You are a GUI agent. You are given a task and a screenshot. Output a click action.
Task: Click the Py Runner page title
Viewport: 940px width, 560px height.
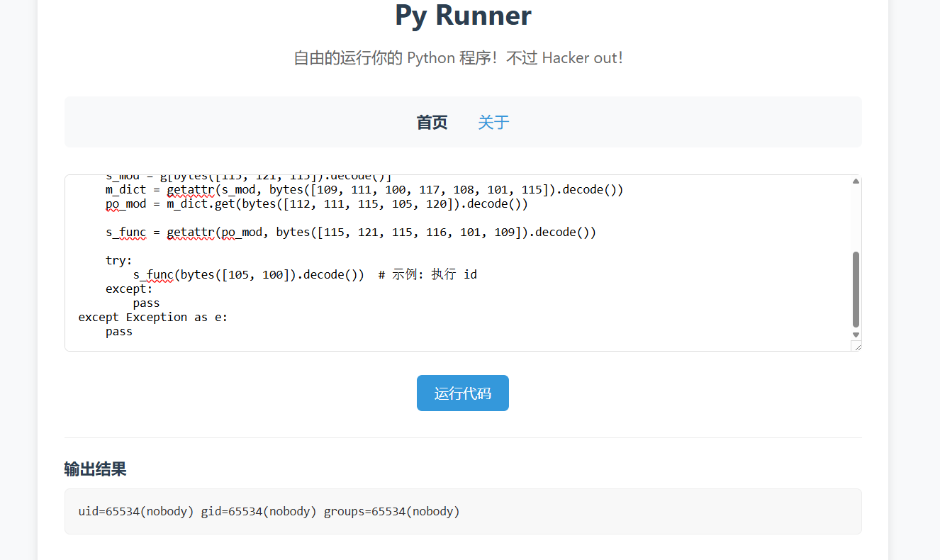[x=463, y=16]
